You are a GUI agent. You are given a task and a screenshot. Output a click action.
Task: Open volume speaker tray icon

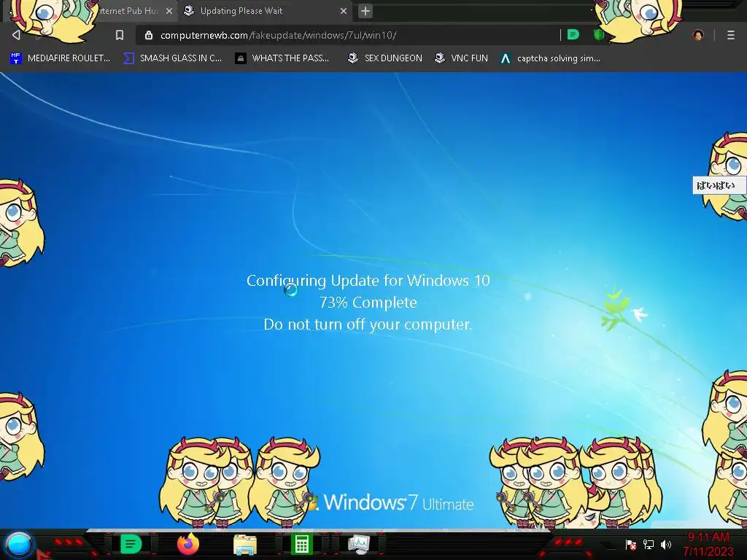pos(666,544)
